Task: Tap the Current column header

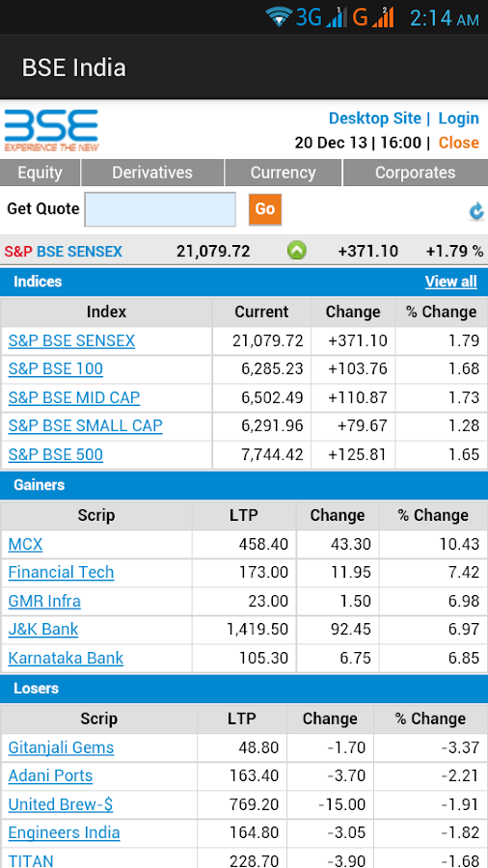Action: tap(261, 312)
